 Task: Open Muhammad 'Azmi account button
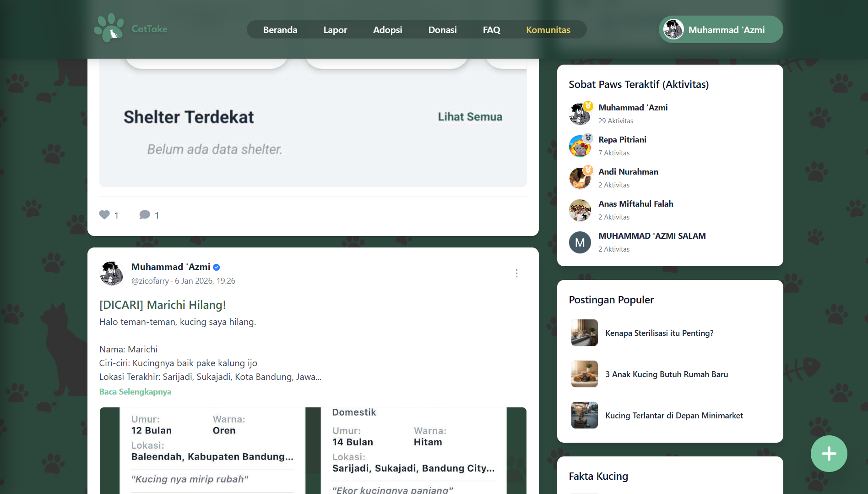coord(721,29)
